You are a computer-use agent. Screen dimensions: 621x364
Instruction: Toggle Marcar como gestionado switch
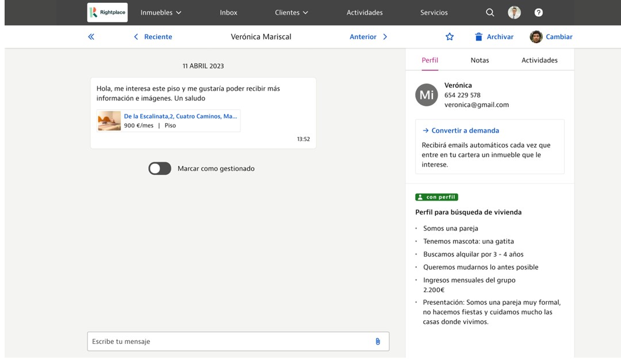[x=160, y=168]
